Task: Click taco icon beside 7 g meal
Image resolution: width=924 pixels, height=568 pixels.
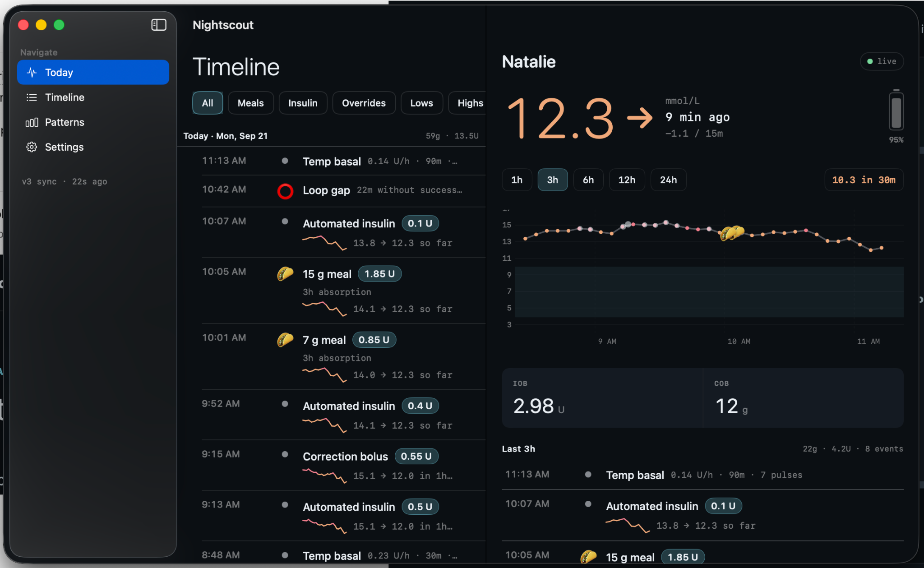Action: (285, 339)
